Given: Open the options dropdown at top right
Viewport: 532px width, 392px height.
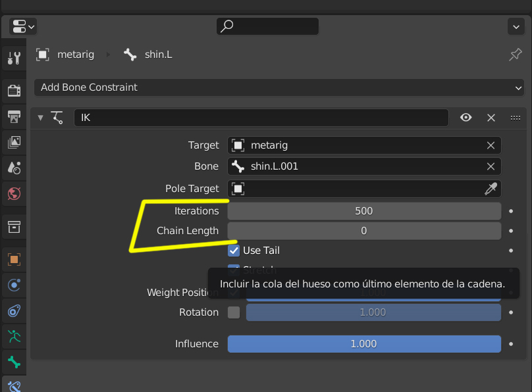Looking at the screenshot, I should point(516,26).
